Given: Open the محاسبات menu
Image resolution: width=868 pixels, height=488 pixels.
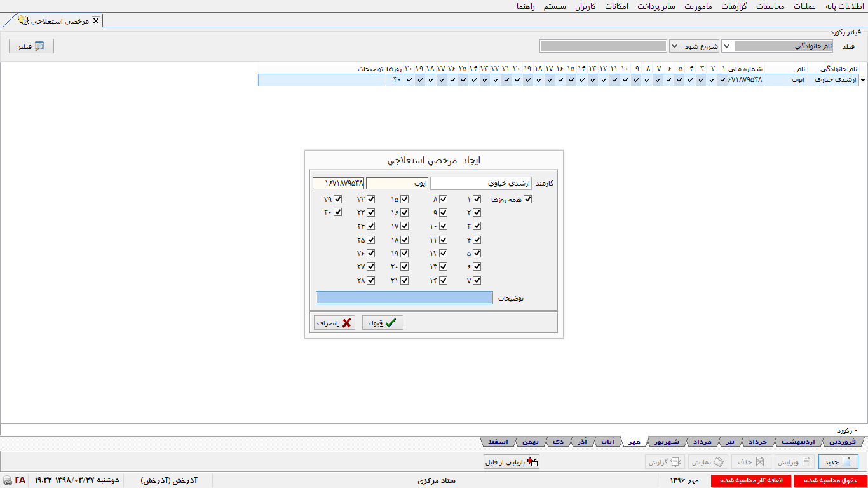Looking at the screenshot, I should [x=770, y=6].
